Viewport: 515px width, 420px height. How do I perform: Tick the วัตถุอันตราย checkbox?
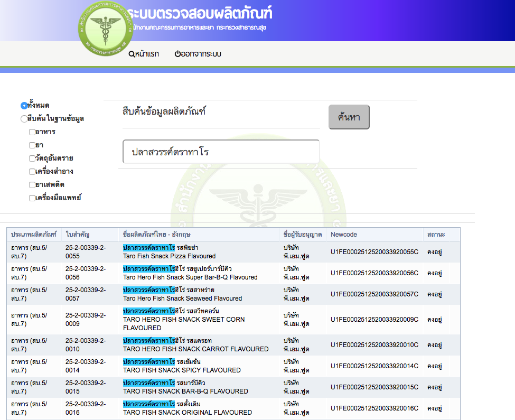(x=32, y=158)
